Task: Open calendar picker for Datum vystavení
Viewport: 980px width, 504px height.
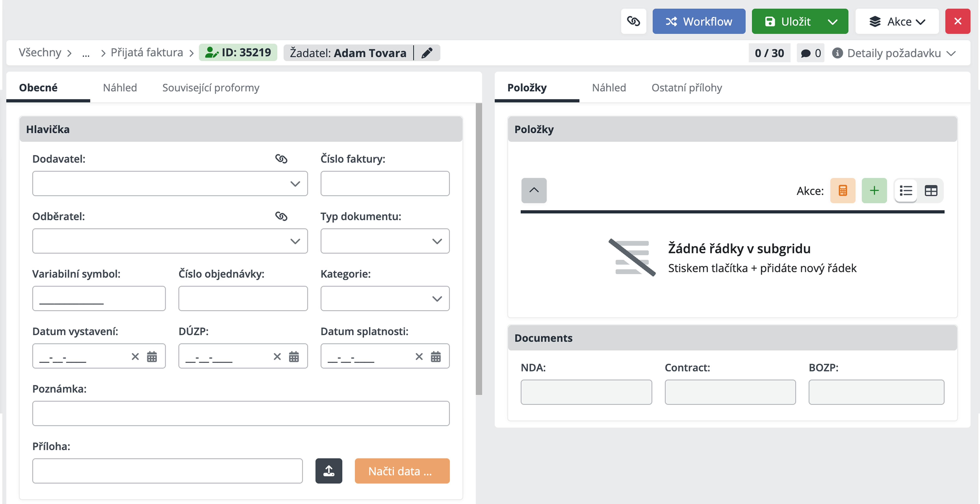Action: [x=152, y=356]
